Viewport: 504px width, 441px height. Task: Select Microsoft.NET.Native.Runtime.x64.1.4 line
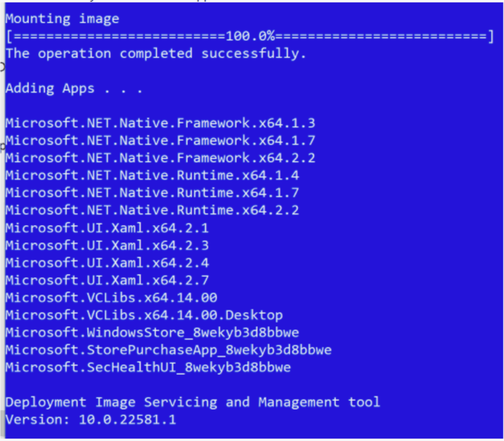click(x=152, y=175)
